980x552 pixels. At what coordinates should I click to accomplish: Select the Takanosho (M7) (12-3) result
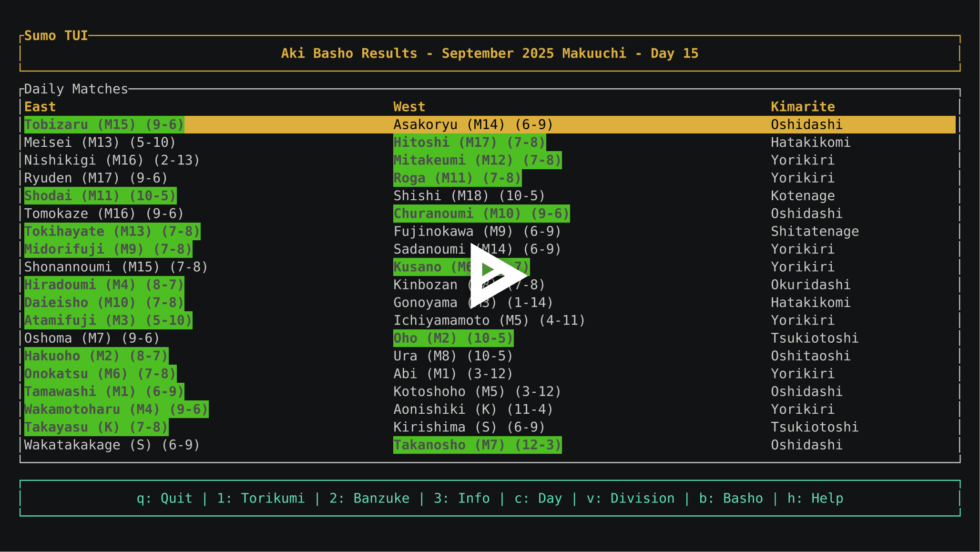477,445
